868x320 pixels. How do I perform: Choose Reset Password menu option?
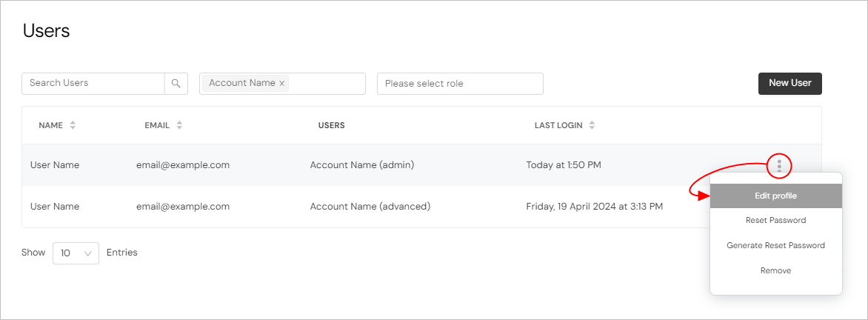775,221
